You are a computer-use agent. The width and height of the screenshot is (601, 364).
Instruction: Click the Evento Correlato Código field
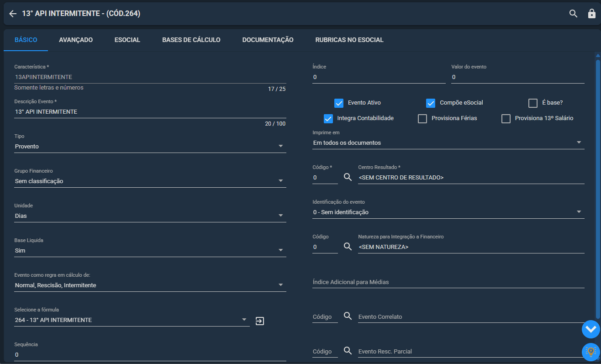click(x=325, y=317)
